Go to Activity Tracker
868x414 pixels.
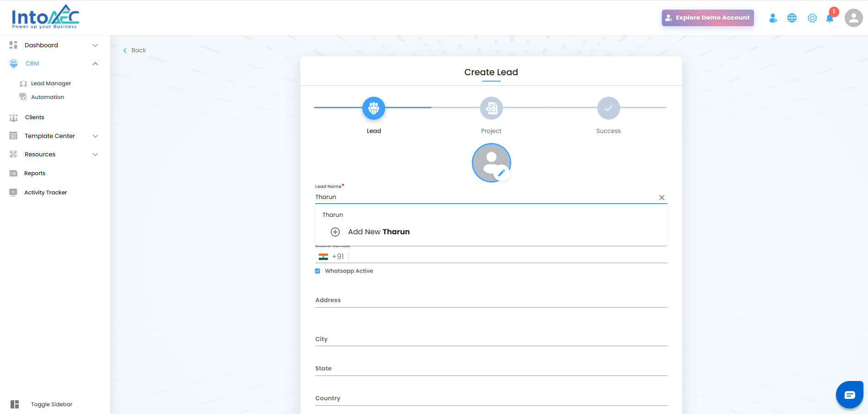click(45, 193)
